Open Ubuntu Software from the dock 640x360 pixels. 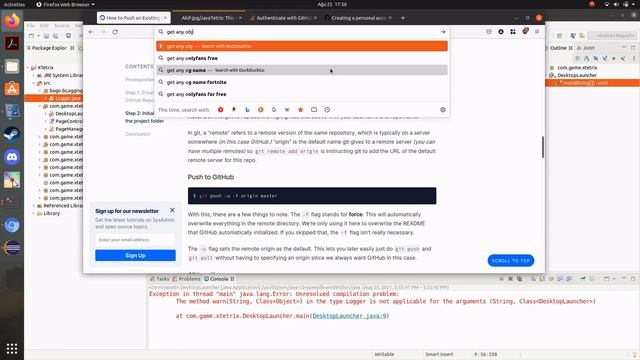12,89
